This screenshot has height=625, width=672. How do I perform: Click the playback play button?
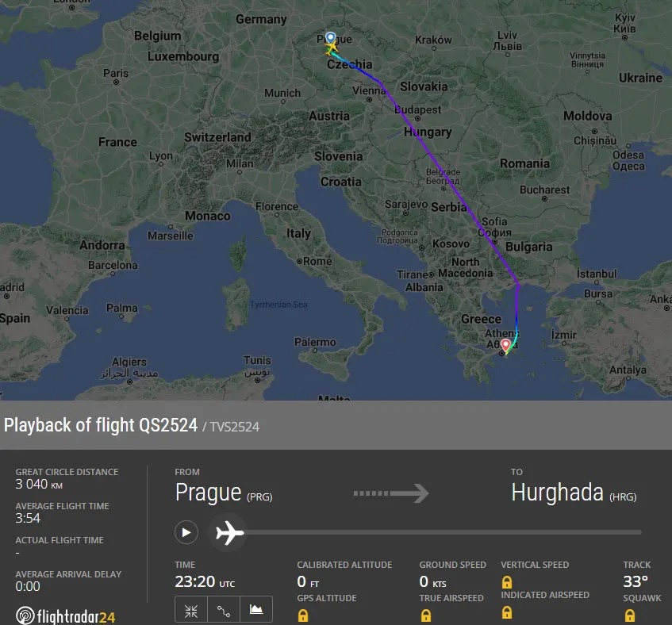[186, 532]
